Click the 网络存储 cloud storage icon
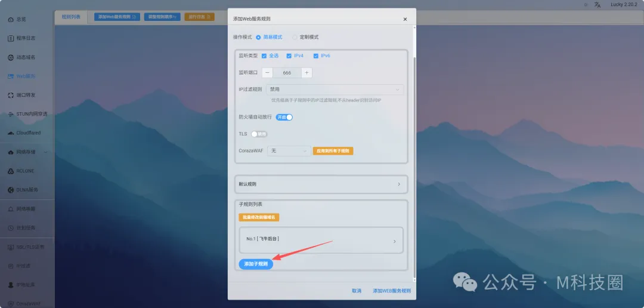The width and height of the screenshot is (644, 308). pyautogui.click(x=11, y=152)
